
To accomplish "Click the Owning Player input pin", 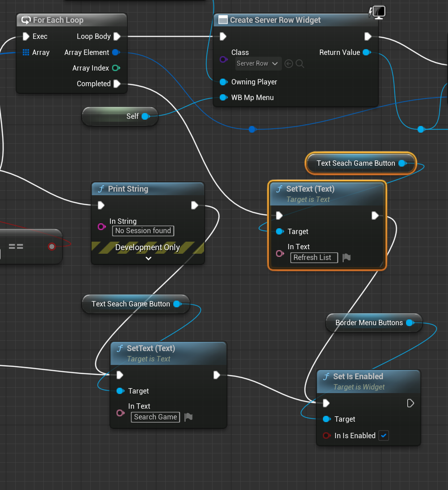I will point(223,82).
